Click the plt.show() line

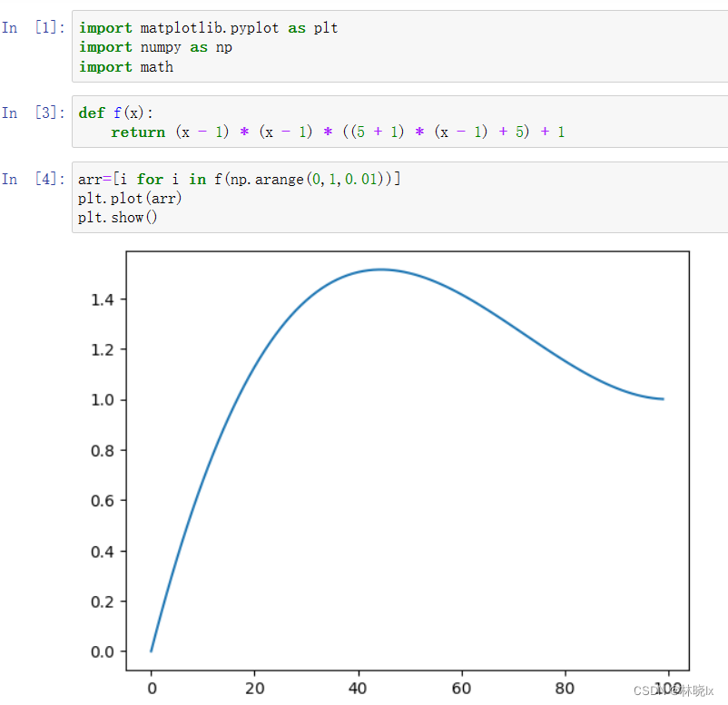click(x=117, y=218)
